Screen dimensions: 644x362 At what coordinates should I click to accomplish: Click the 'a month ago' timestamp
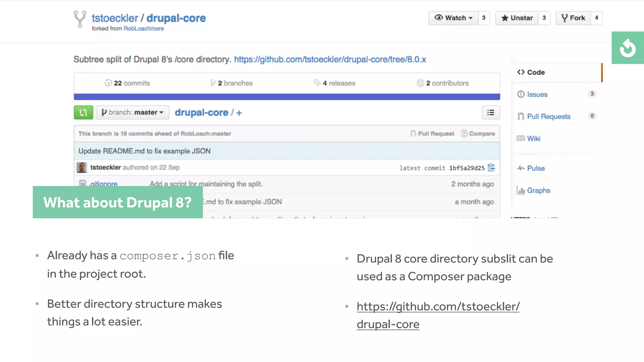coord(475,202)
